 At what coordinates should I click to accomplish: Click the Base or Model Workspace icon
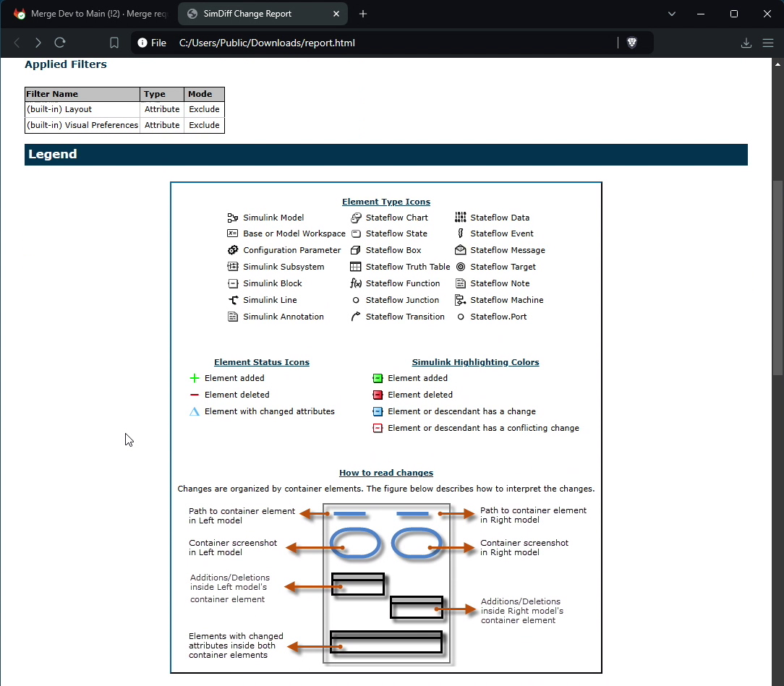click(x=232, y=233)
